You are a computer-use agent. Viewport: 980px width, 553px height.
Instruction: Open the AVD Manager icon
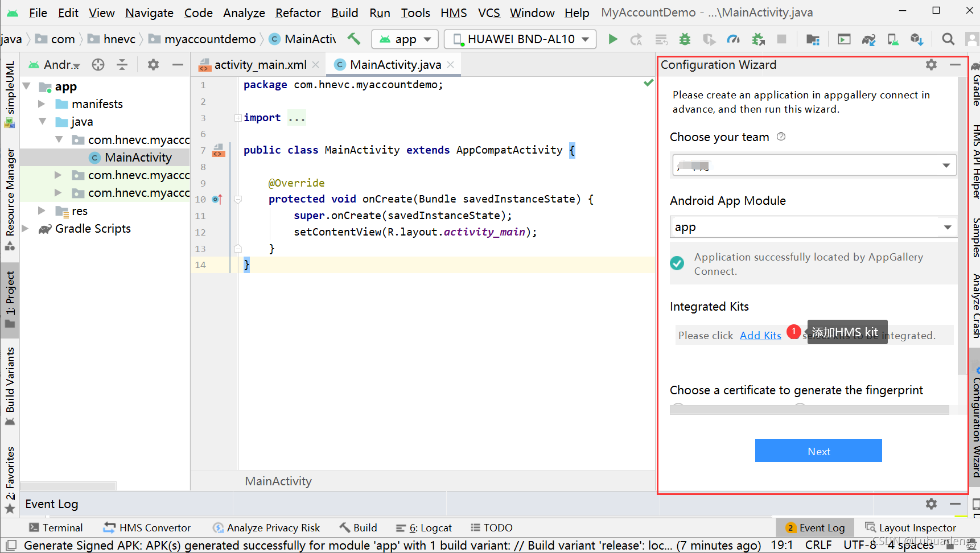coord(893,39)
